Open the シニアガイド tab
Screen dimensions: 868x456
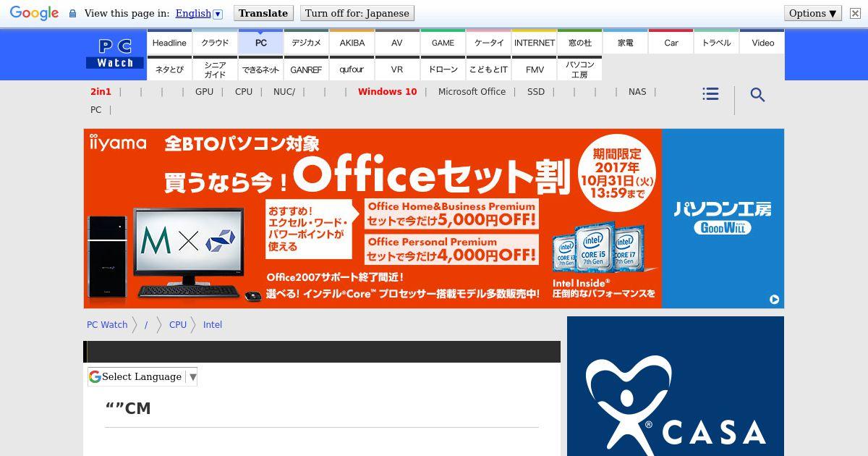pyautogui.click(x=215, y=69)
